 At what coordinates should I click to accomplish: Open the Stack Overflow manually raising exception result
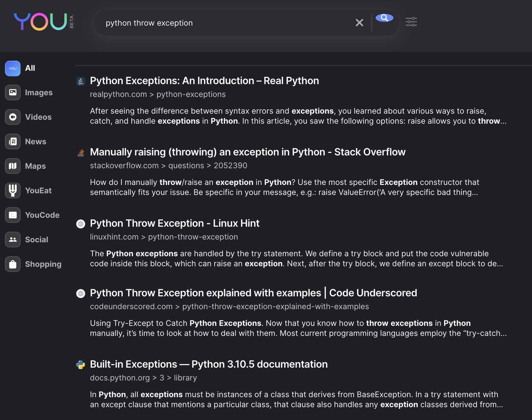248,152
